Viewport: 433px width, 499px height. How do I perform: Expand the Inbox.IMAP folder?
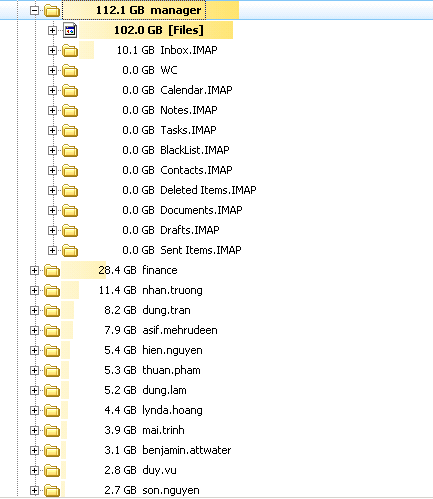coord(52,51)
